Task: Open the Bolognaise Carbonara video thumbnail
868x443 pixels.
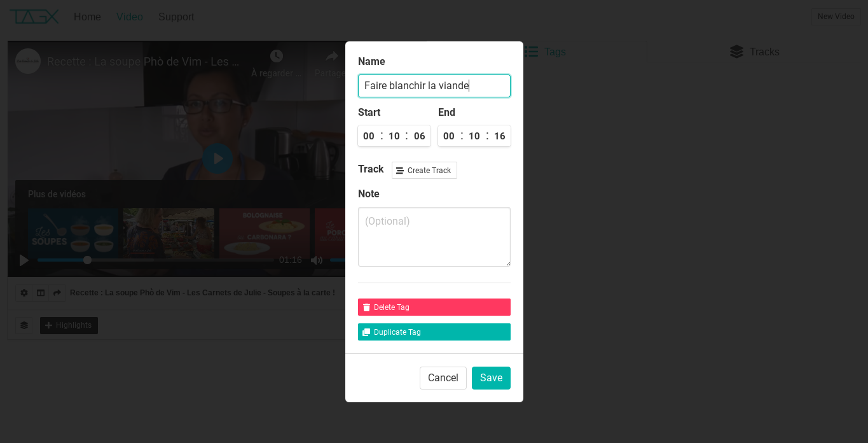Action: tap(265, 233)
